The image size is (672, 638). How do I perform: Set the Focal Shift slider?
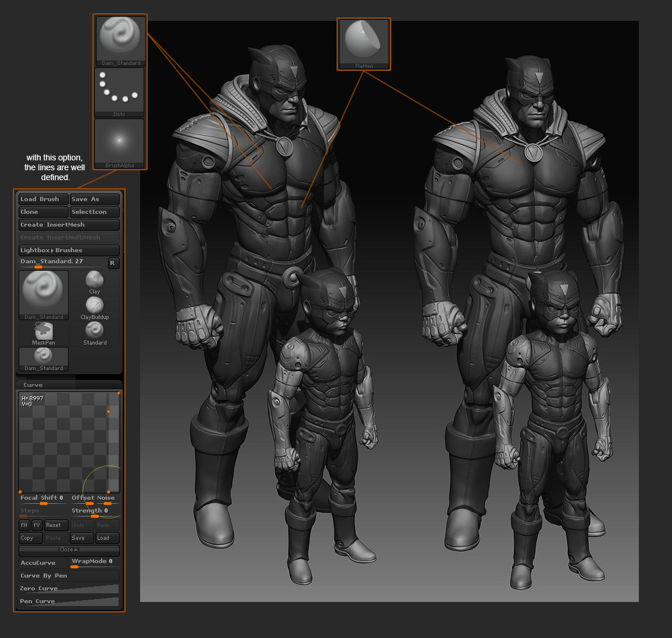(x=43, y=499)
